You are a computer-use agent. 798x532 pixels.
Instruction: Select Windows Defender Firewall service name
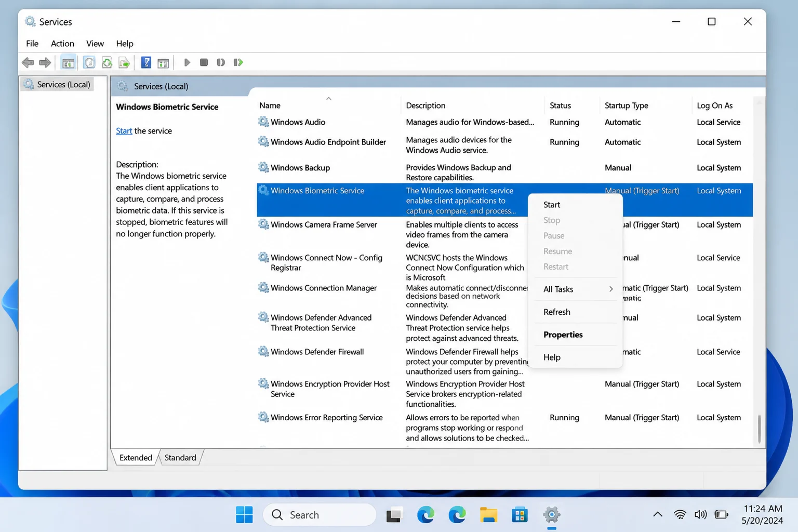[317, 352]
